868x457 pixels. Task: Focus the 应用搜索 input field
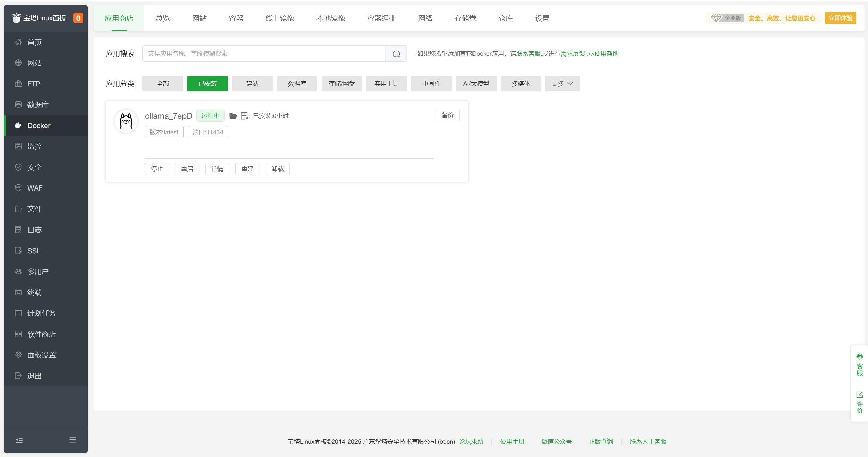[x=264, y=54]
